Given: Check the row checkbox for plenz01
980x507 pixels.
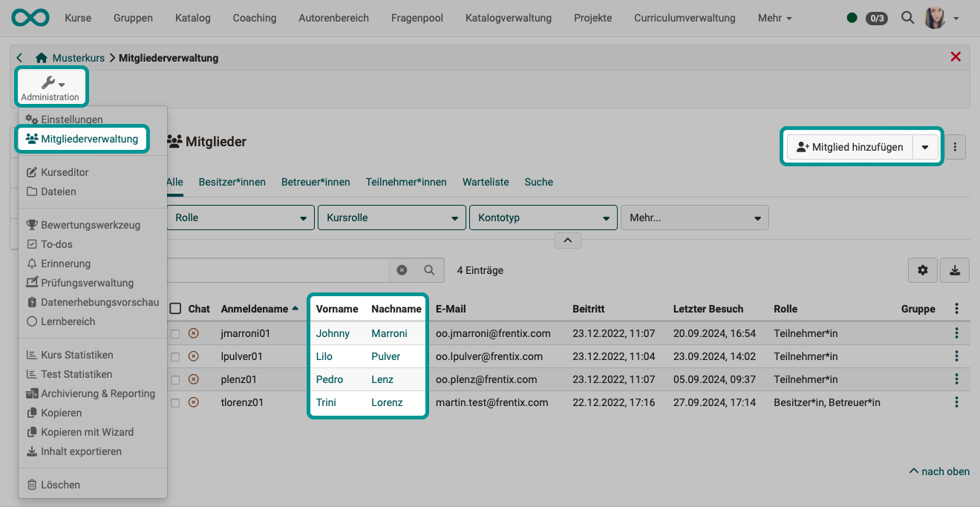Looking at the screenshot, I should point(176,379).
